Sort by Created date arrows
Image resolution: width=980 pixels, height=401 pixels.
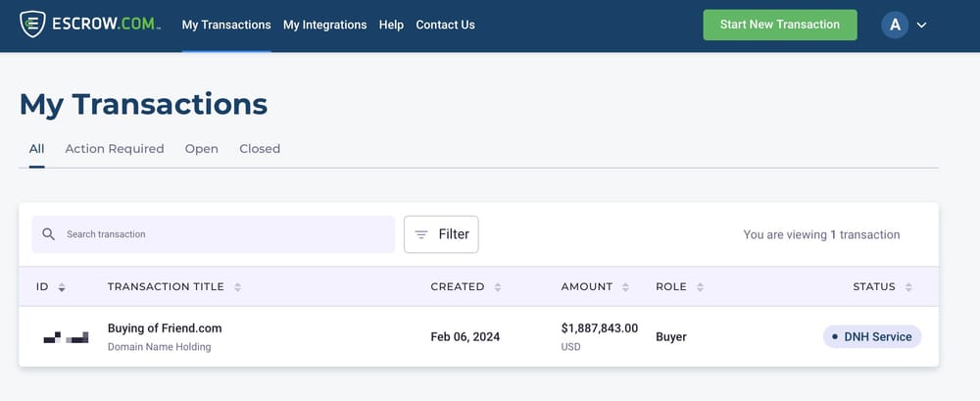tap(498, 287)
